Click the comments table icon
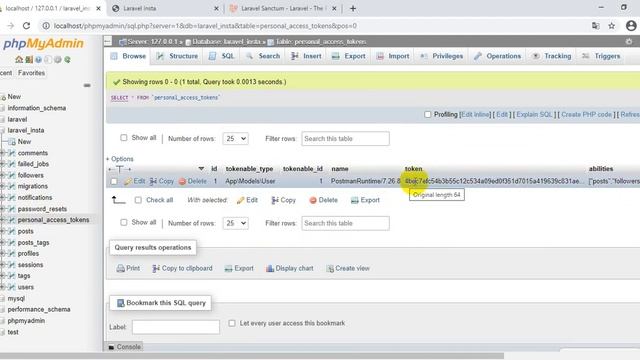Image resolution: width=640 pixels, height=360 pixels. click(x=12, y=153)
